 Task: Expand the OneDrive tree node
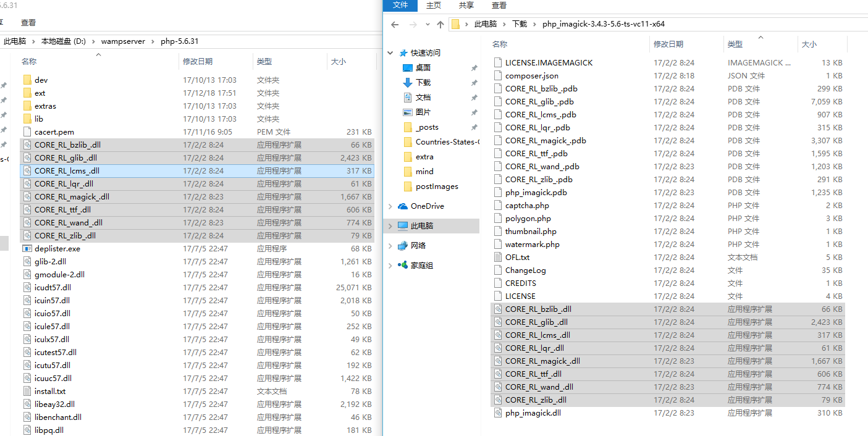point(390,206)
